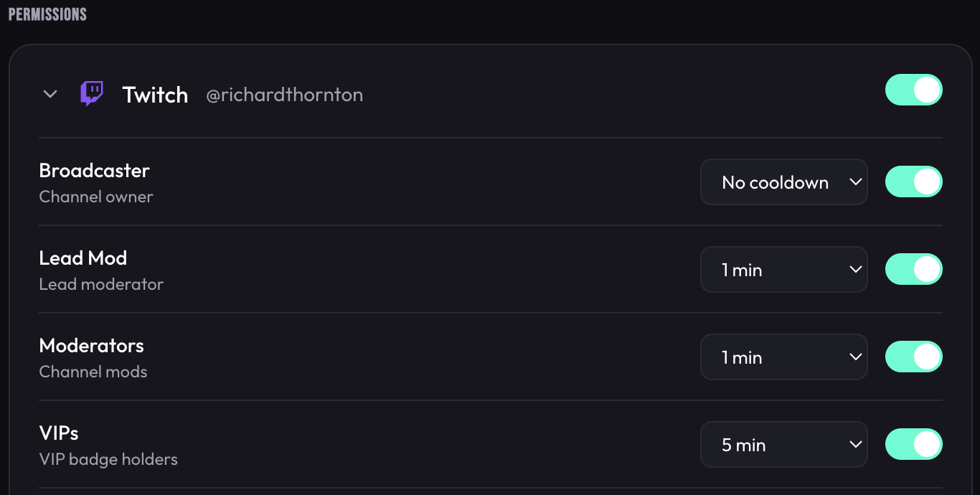Click the PERMISSIONS section heading
Screen dimensions: 980x495
pos(47,14)
